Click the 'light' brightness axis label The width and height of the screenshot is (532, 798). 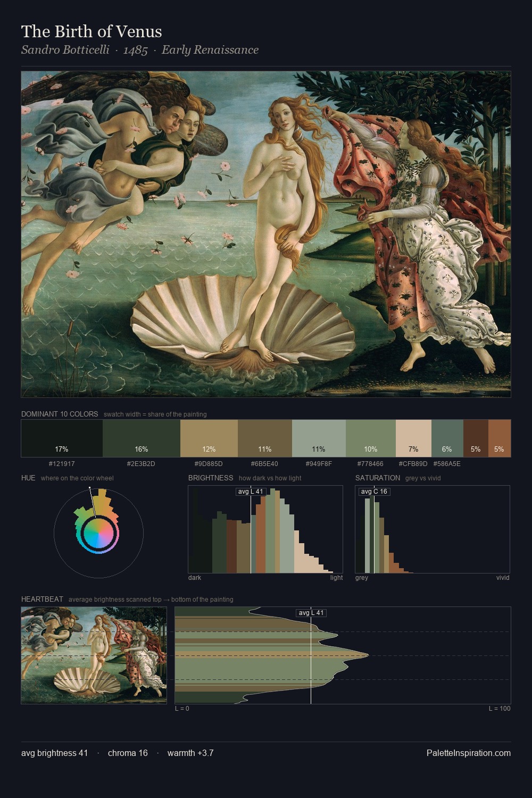pyautogui.click(x=336, y=578)
